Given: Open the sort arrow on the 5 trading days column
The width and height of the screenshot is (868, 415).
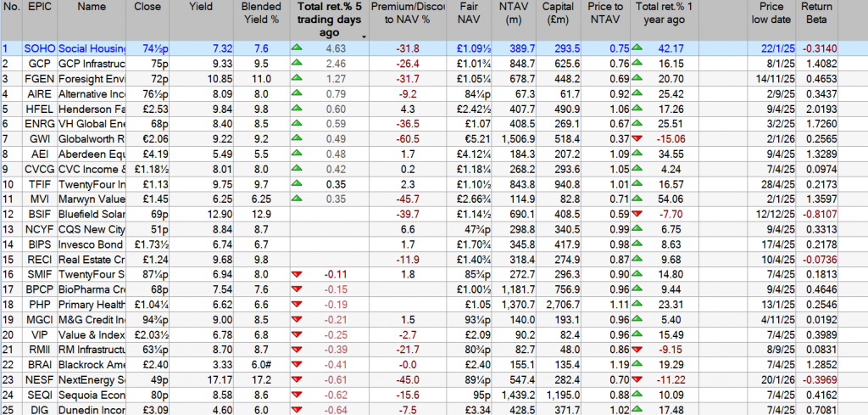Looking at the screenshot, I should (364, 36).
